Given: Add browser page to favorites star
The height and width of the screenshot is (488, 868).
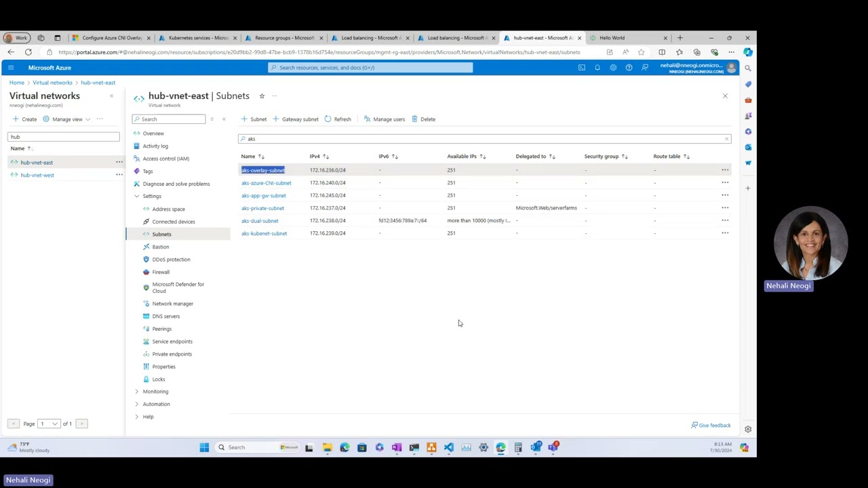Looking at the screenshot, I should pos(641,52).
